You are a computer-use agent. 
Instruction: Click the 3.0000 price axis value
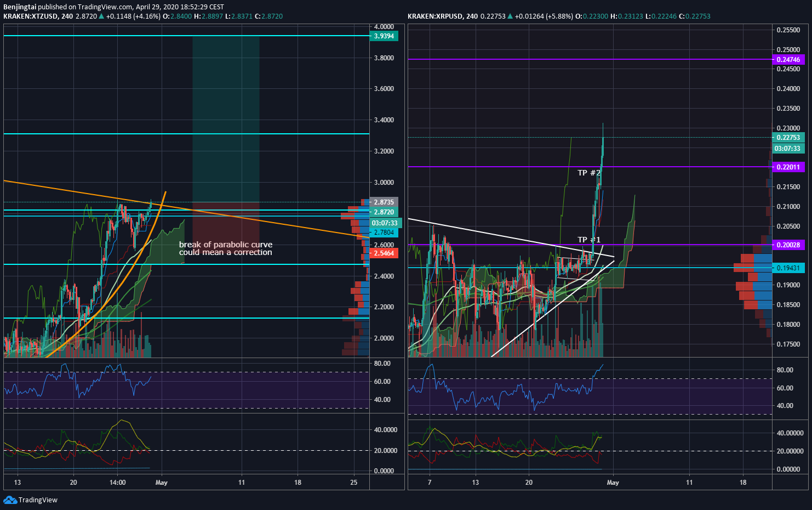384,183
